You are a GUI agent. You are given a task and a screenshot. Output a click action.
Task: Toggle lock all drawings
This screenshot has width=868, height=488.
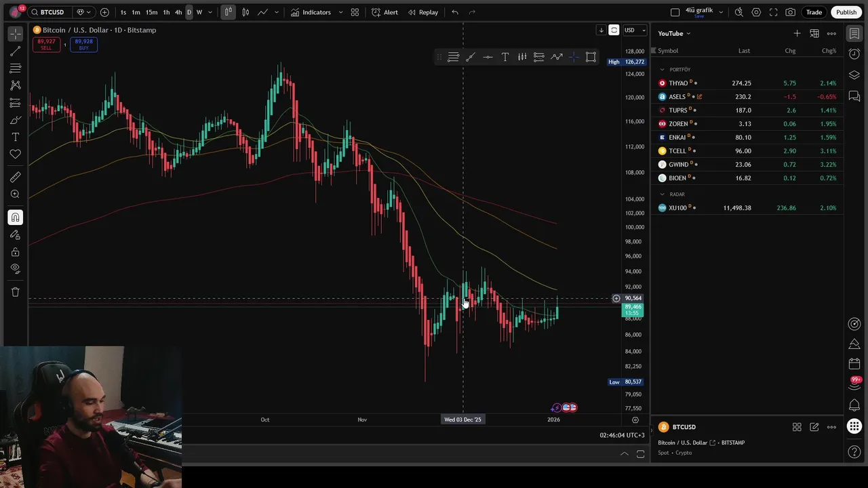tap(15, 252)
